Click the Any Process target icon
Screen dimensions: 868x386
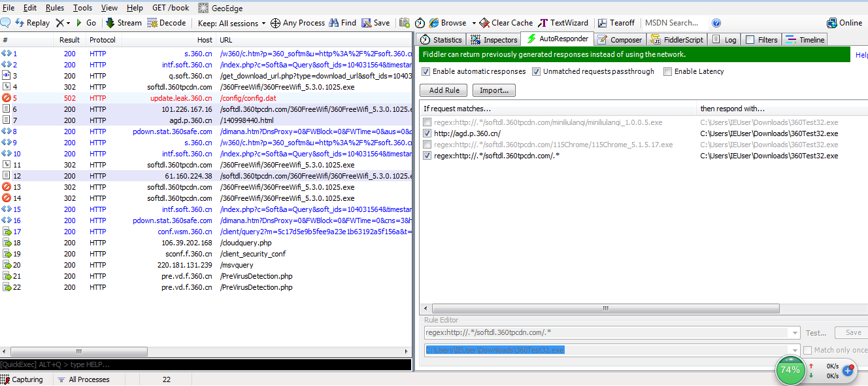(x=276, y=23)
